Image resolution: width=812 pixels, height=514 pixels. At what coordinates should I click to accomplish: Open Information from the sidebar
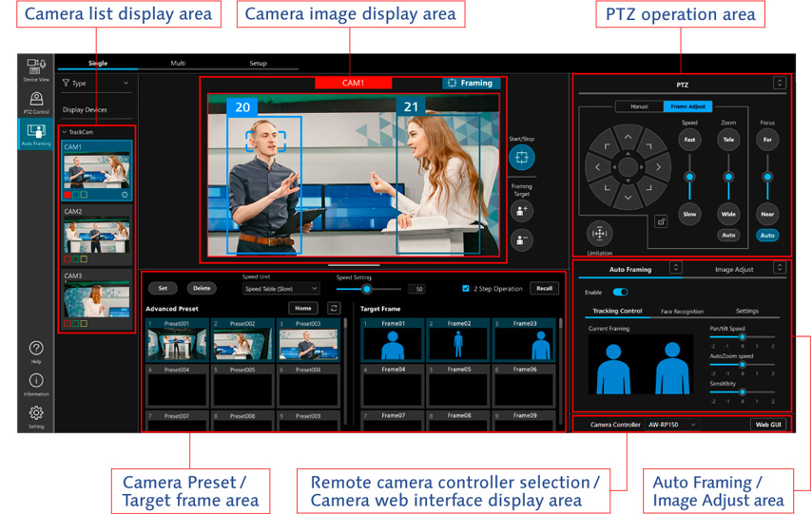tap(36, 385)
